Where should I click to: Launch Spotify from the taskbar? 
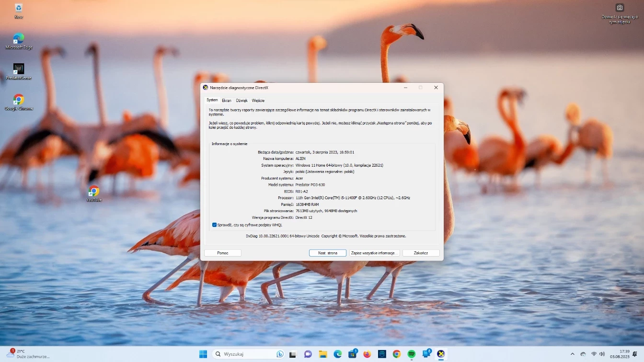(x=411, y=354)
